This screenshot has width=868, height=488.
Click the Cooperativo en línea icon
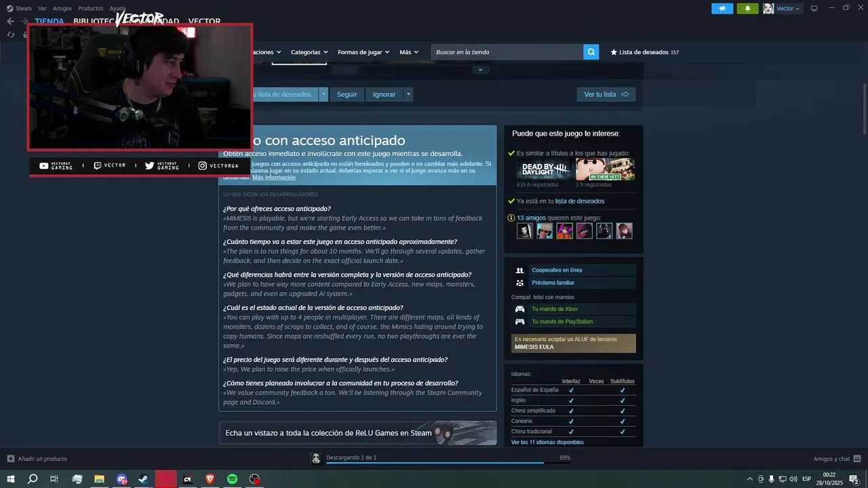[520, 270]
